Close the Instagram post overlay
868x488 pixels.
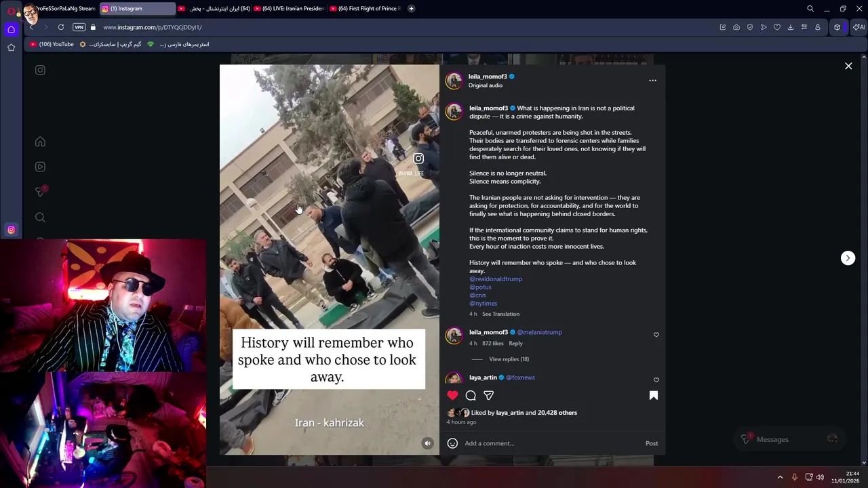pos(848,66)
